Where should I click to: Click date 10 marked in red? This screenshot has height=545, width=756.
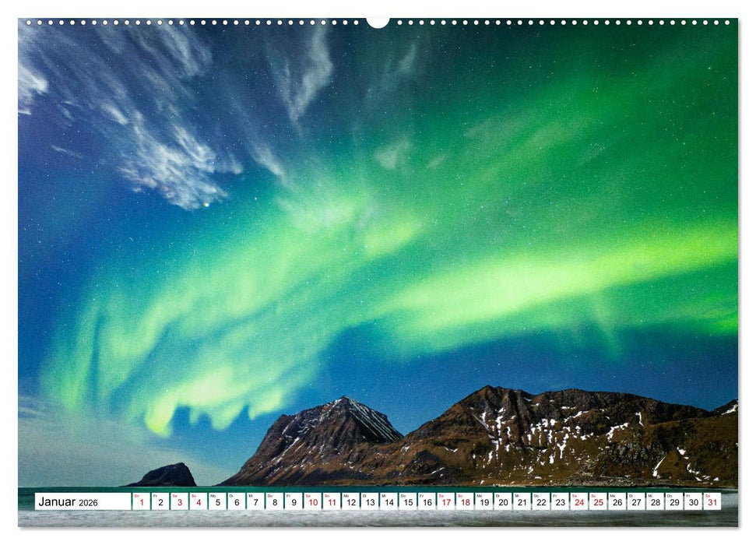pos(312,502)
